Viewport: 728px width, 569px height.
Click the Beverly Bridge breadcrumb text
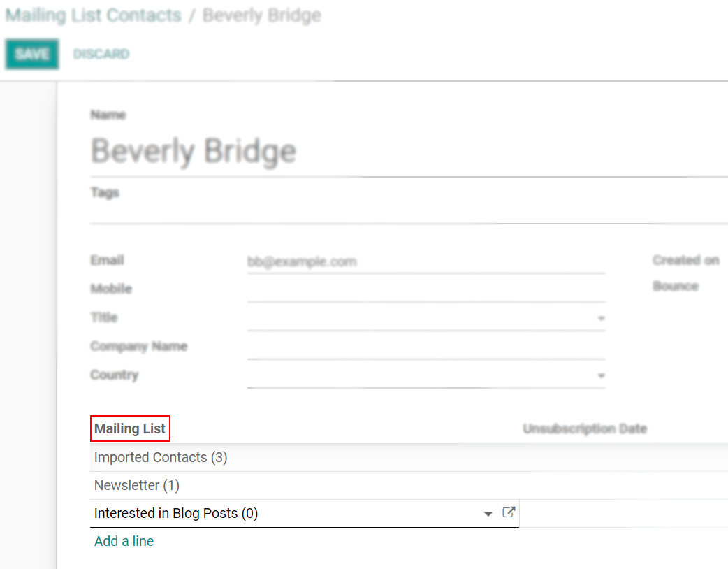coord(261,15)
